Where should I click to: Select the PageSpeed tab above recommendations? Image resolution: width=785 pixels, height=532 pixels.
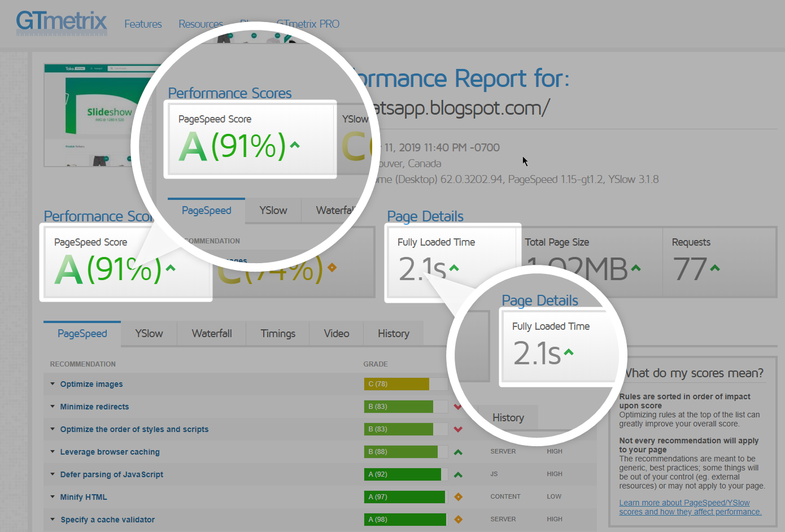(x=82, y=333)
